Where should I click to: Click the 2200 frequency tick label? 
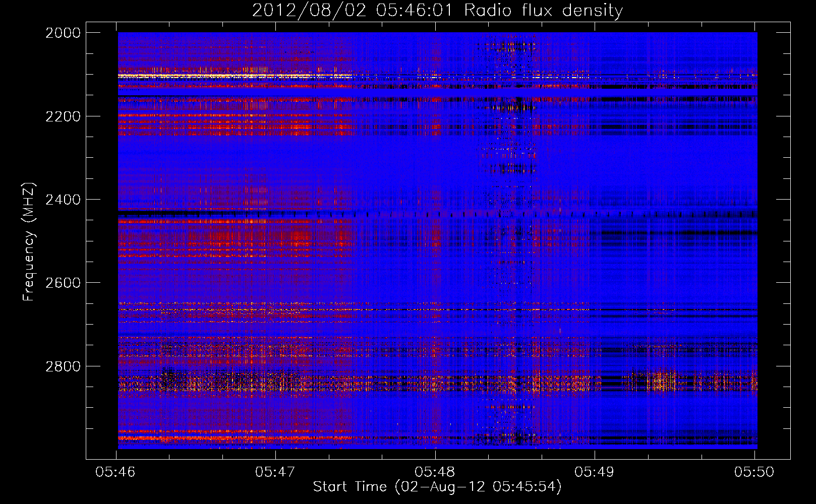point(63,116)
